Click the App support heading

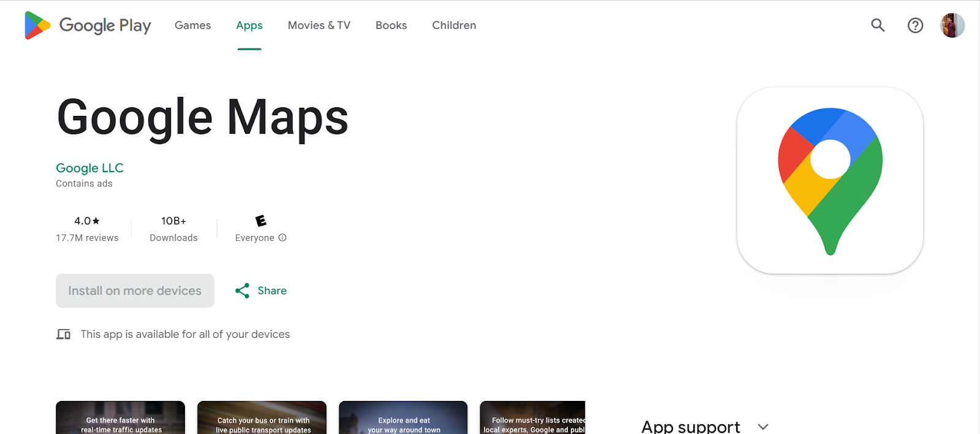(x=690, y=427)
